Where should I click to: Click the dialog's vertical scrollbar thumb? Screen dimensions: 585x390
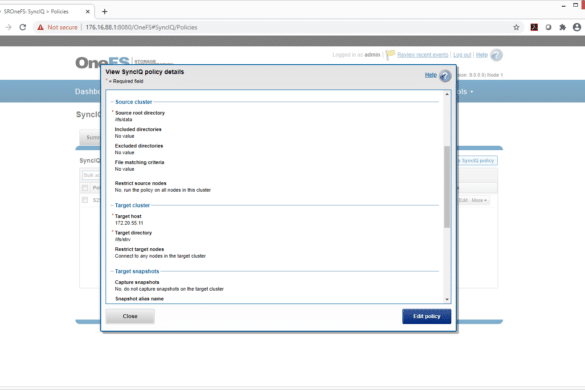[447, 187]
